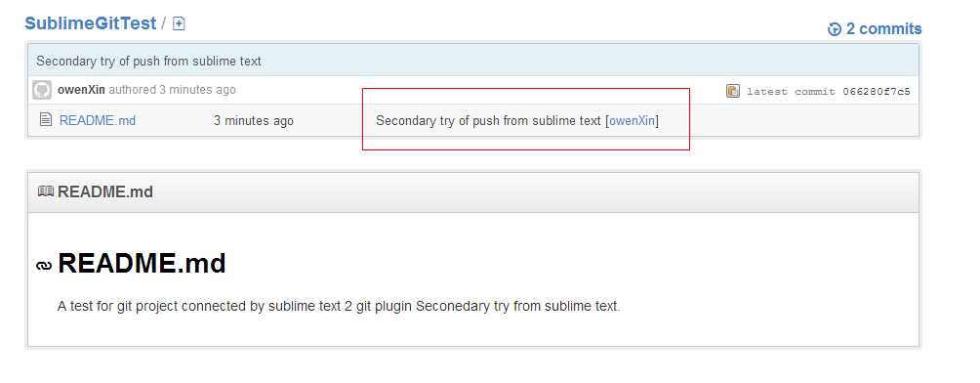Click the book icon in the README header
This screenshot has width=980, height=383.
(46, 191)
